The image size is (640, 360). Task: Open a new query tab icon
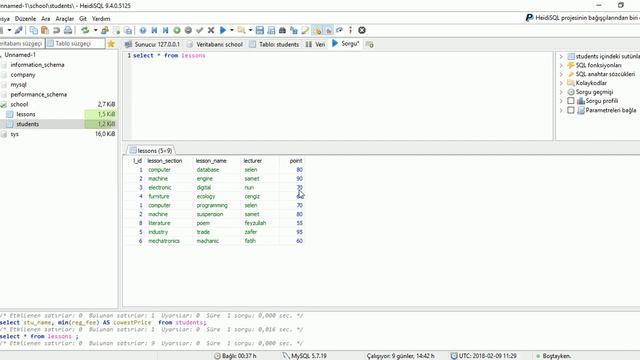[369, 44]
